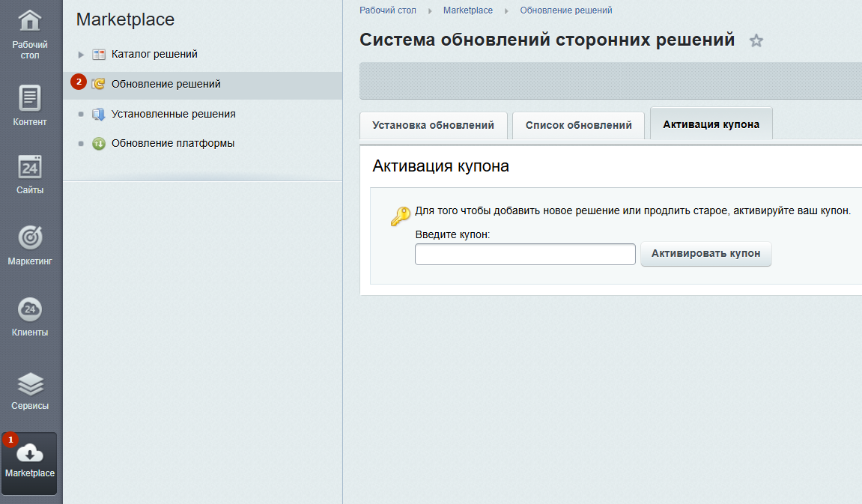
Task: Open Установленные решения via its cube icon
Action: point(99,114)
